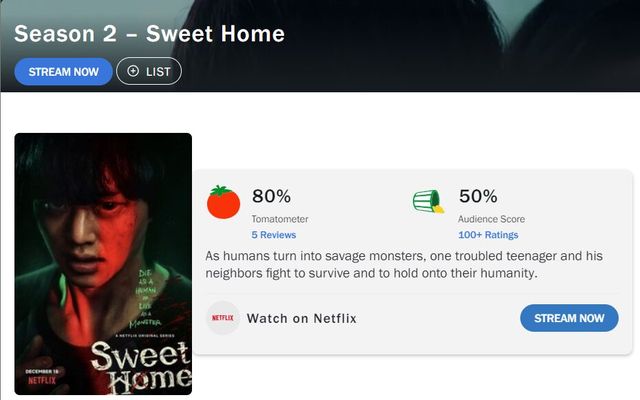
Task: Click the red tomato Tomatometer icon
Action: coord(223,202)
